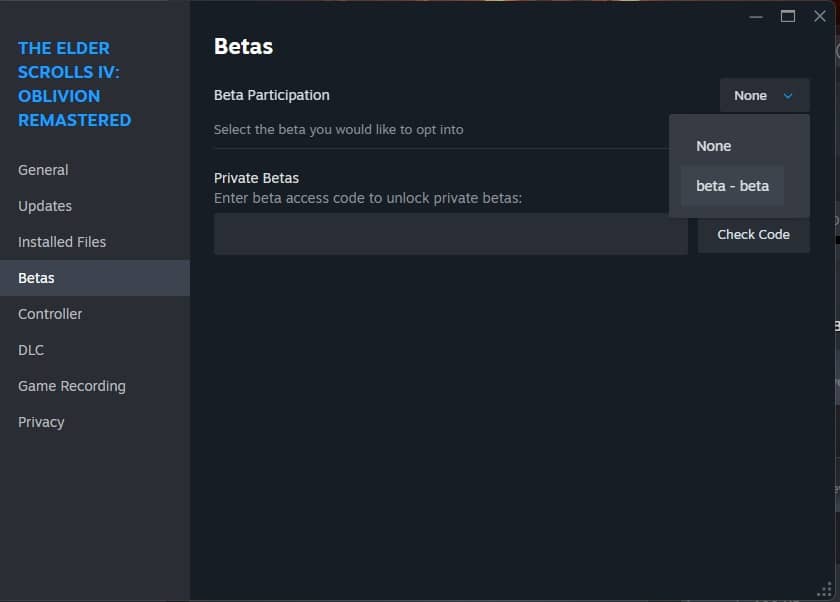The width and height of the screenshot is (840, 602).
Task: Click the Beta Participation label
Action: pos(272,95)
